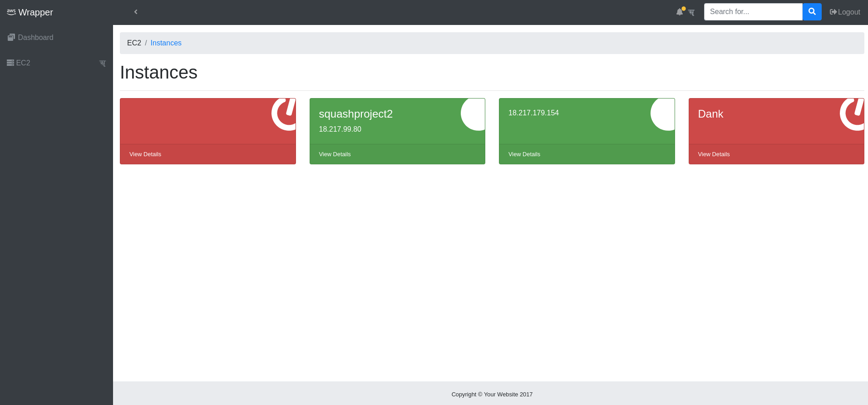Image resolution: width=868 pixels, height=405 pixels.
Task: Collapse the sidebar with the left chevron
Action: pyautogui.click(x=136, y=12)
